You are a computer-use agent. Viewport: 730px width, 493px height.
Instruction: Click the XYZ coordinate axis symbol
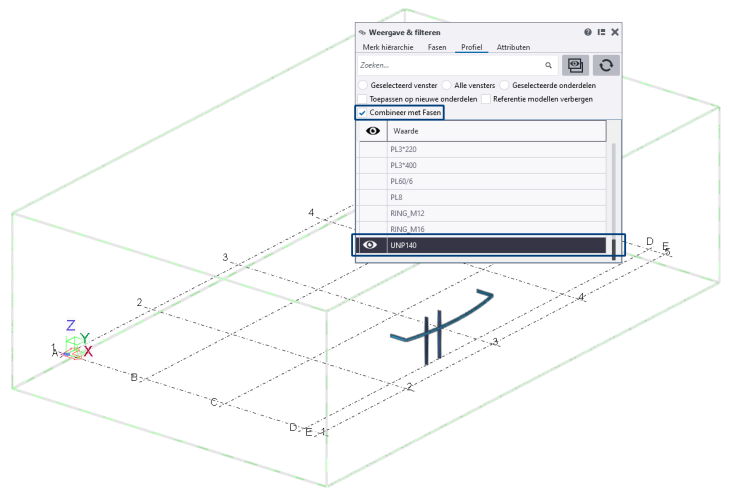74,343
